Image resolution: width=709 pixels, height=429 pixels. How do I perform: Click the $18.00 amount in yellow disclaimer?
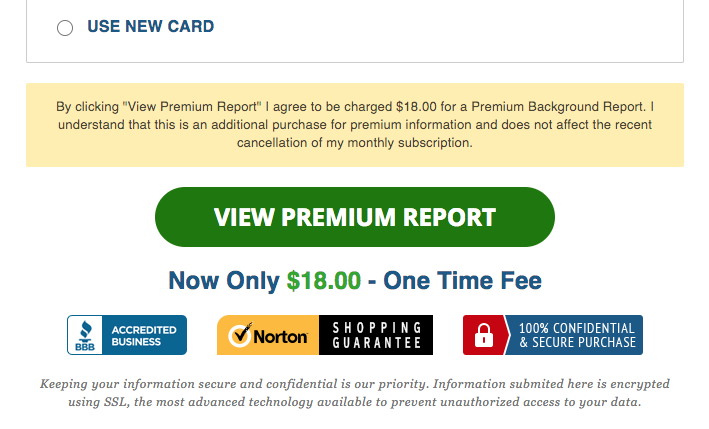click(416, 107)
